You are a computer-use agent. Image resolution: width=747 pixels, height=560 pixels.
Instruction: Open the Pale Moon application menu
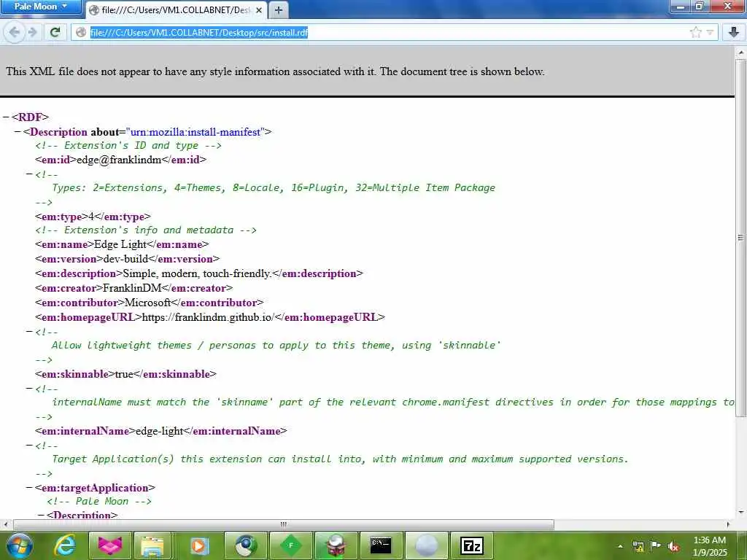click(x=41, y=7)
